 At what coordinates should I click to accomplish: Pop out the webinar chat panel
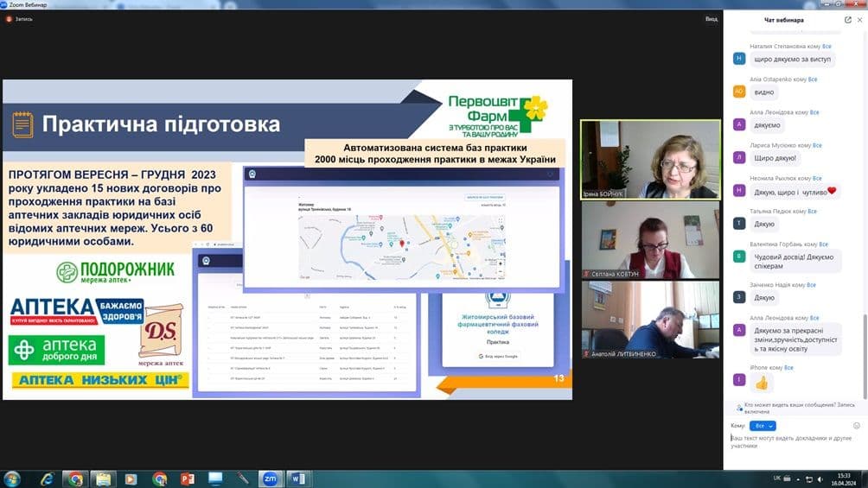point(847,20)
